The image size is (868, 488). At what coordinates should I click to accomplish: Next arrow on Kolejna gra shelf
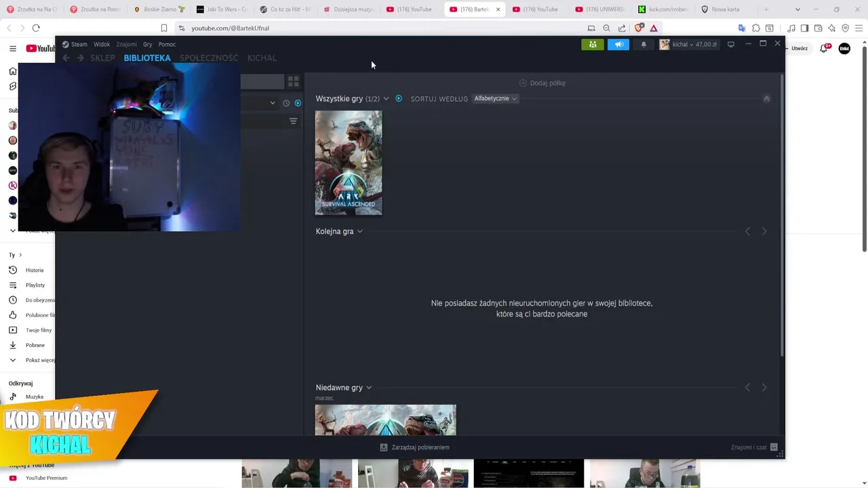(x=764, y=232)
